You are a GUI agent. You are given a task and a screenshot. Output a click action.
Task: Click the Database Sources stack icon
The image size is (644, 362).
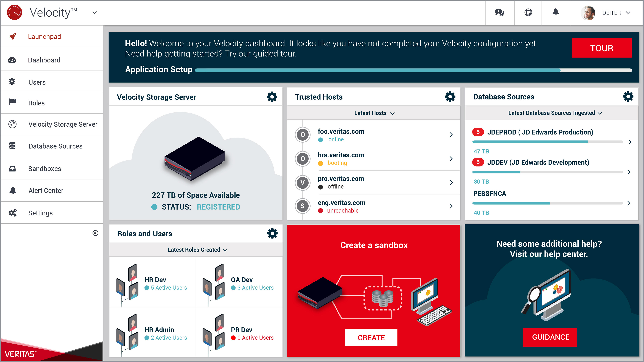[12, 146]
